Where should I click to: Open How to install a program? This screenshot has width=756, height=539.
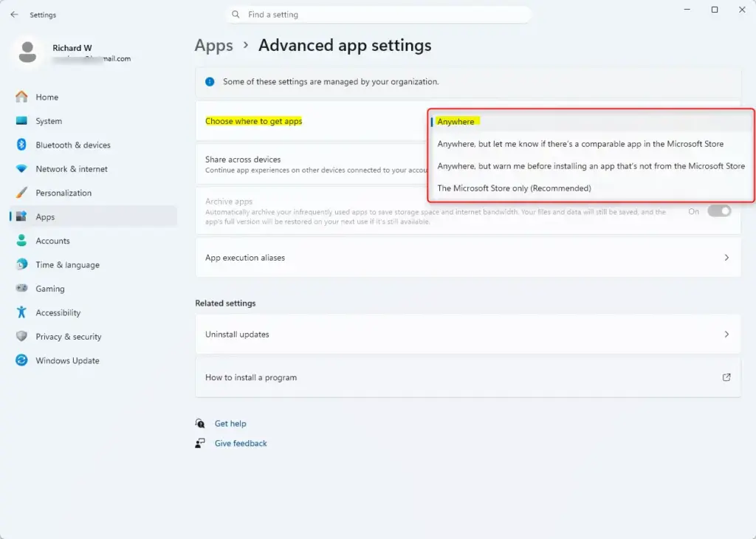(x=467, y=377)
